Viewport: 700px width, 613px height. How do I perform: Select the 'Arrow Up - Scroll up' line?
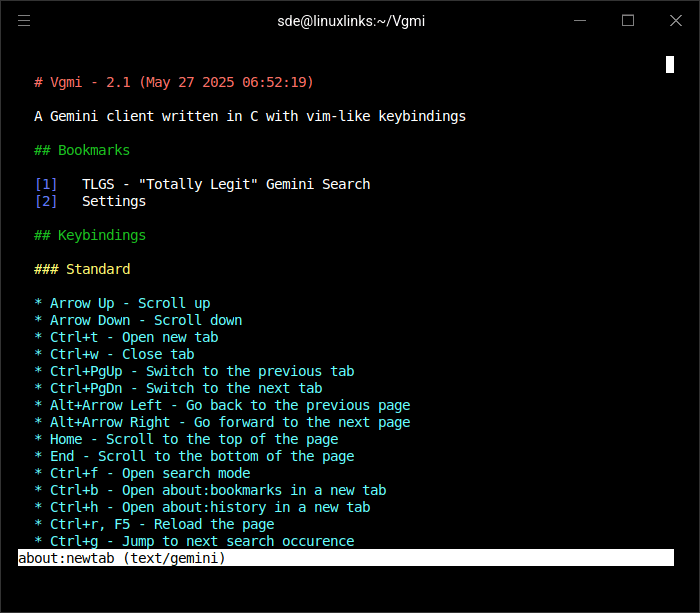[122, 303]
